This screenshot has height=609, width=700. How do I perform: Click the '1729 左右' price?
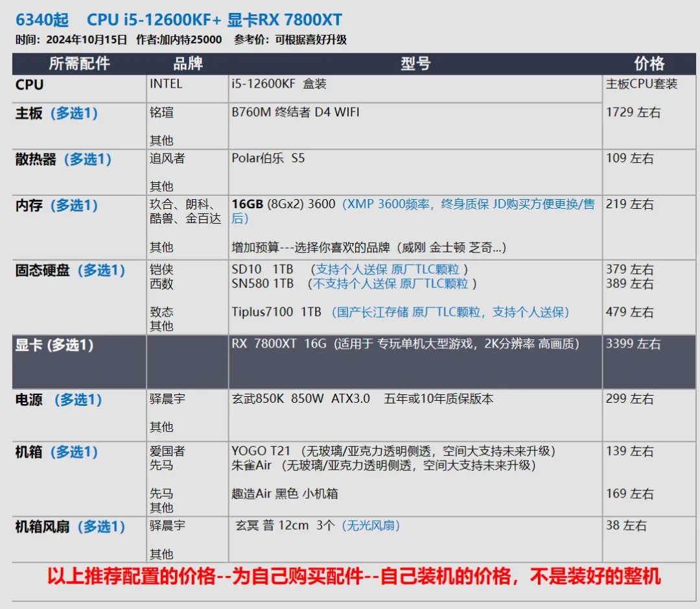[633, 112]
